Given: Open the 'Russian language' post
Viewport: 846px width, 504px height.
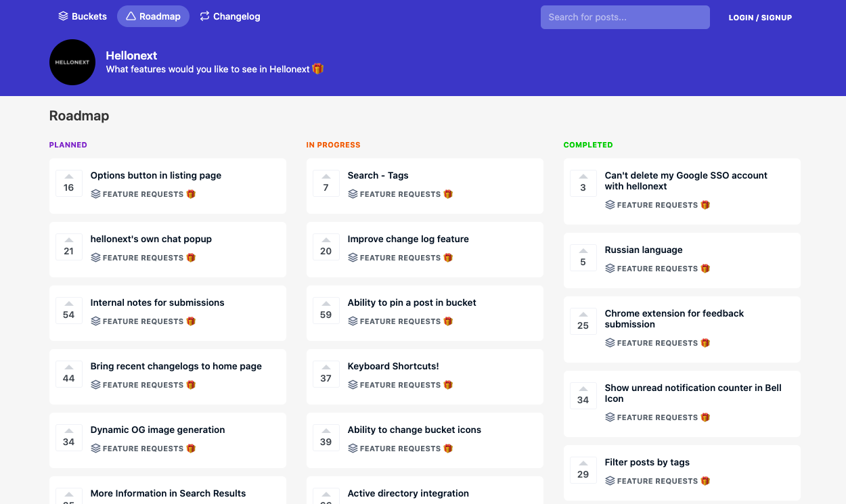Looking at the screenshot, I should (x=644, y=250).
